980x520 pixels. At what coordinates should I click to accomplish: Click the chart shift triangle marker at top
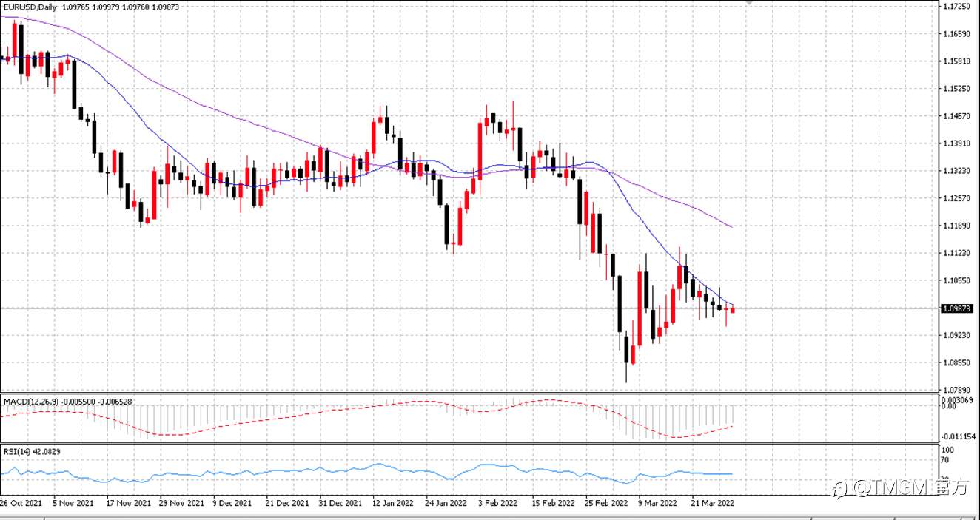click(x=748, y=3)
